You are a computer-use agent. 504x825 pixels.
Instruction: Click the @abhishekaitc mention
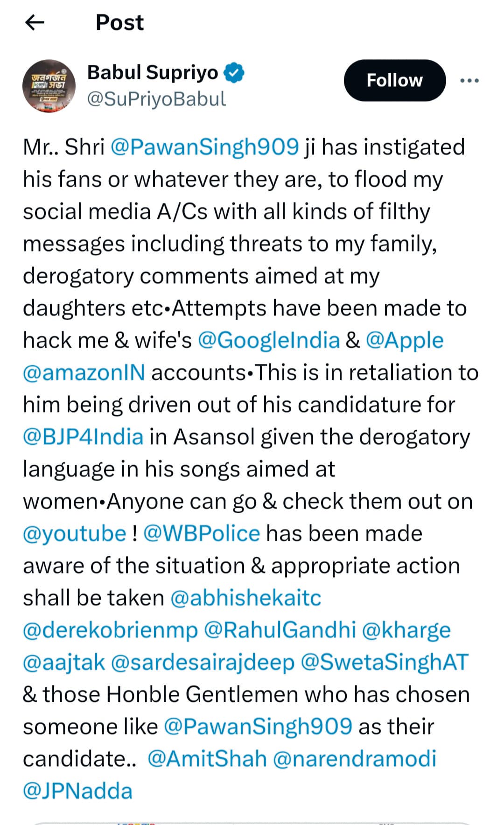pos(246,597)
